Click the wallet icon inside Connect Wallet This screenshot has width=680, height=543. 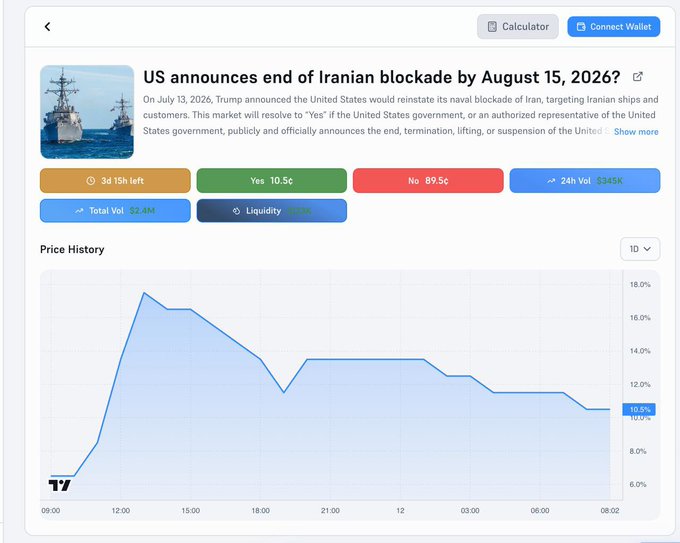581,27
